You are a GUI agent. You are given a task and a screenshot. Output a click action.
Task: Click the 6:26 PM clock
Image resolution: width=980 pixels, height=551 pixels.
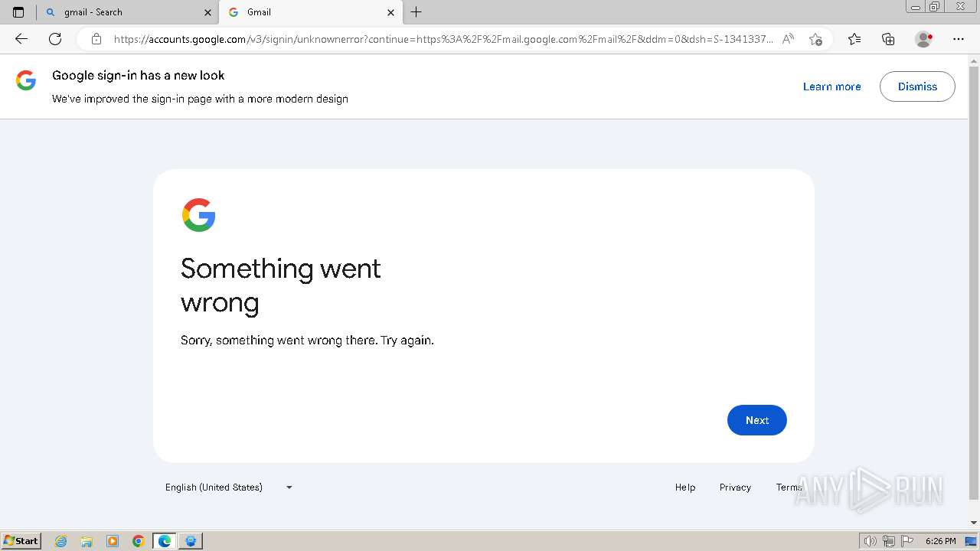(x=940, y=541)
